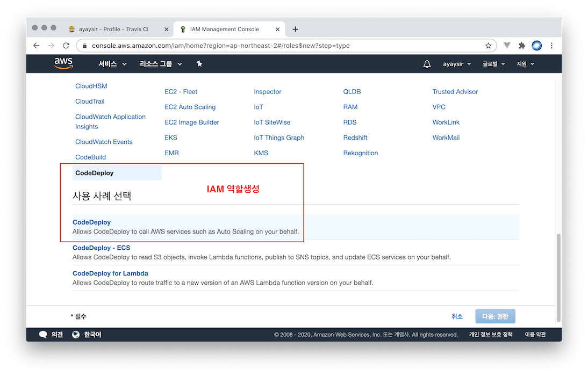The width and height of the screenshot is (588, 376).
Task: Expand the 서비스 services dropdown
Action: (x=112, y=64)
